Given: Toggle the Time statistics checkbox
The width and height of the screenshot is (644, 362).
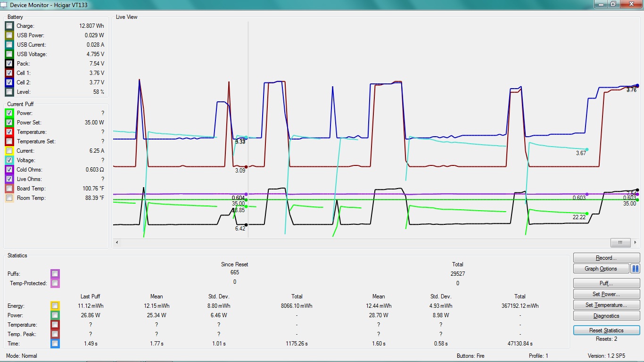Looking at the screenshot, I should click(55, 344).
